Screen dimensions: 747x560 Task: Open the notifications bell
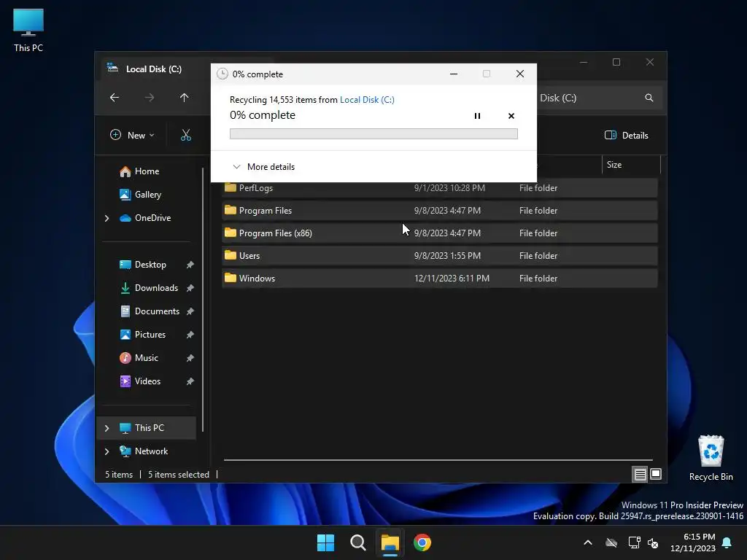pos(727,542)
